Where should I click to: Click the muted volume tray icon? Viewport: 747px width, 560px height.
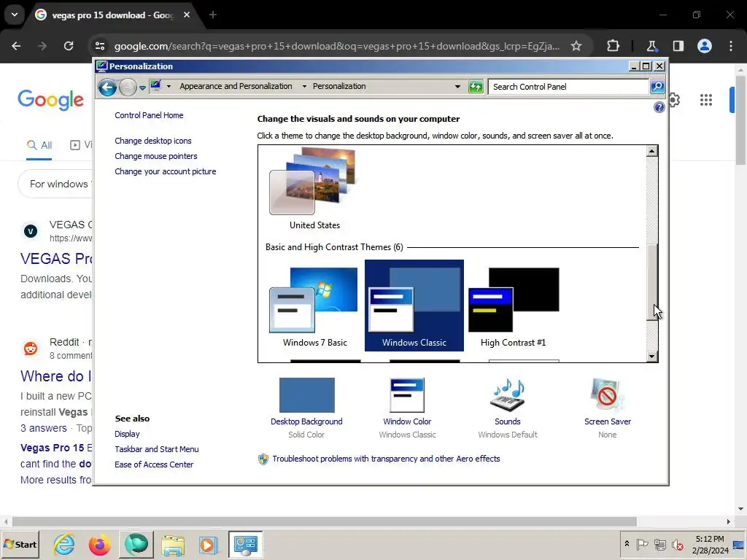tap(677, 544)
